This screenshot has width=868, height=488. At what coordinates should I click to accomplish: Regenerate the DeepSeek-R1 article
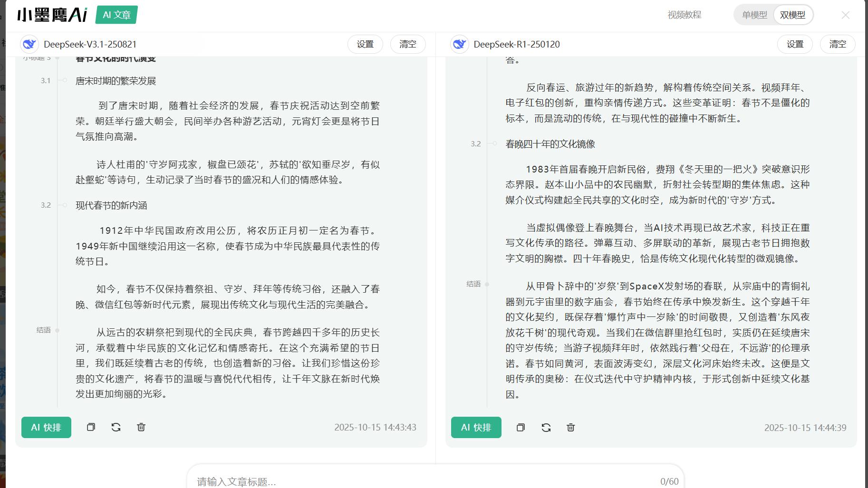tap(546, 428)
